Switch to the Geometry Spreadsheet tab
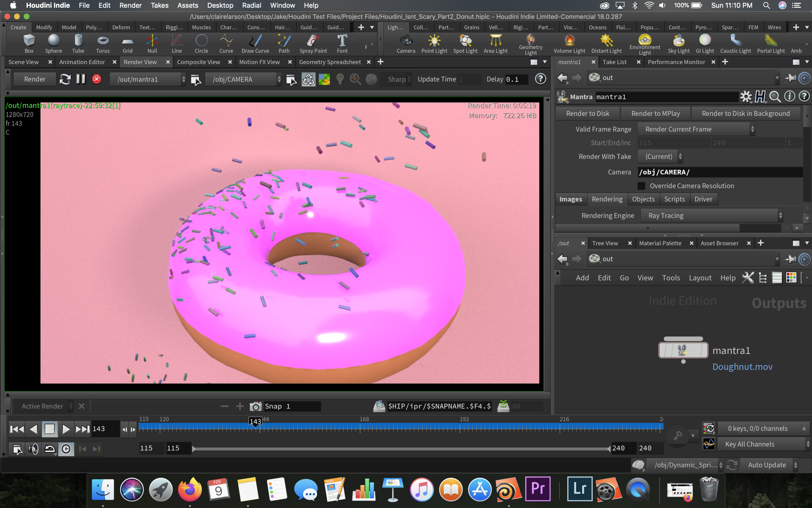Image resolution: width=812 pixels, height=508 pixels. (x=330, y=62)
